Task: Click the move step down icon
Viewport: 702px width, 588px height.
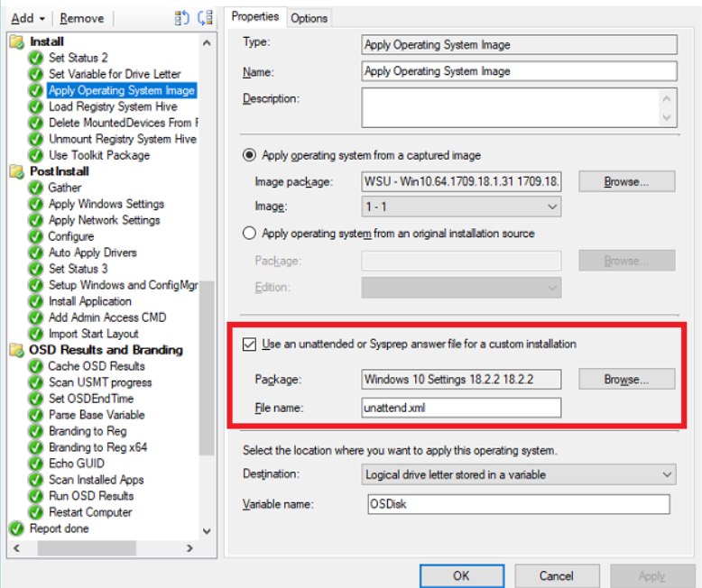Action: click(205, 18)
